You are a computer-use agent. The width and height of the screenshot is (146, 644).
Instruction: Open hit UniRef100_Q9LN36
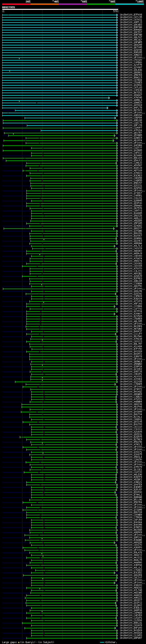pyautogui.click(x=131, y=70)
